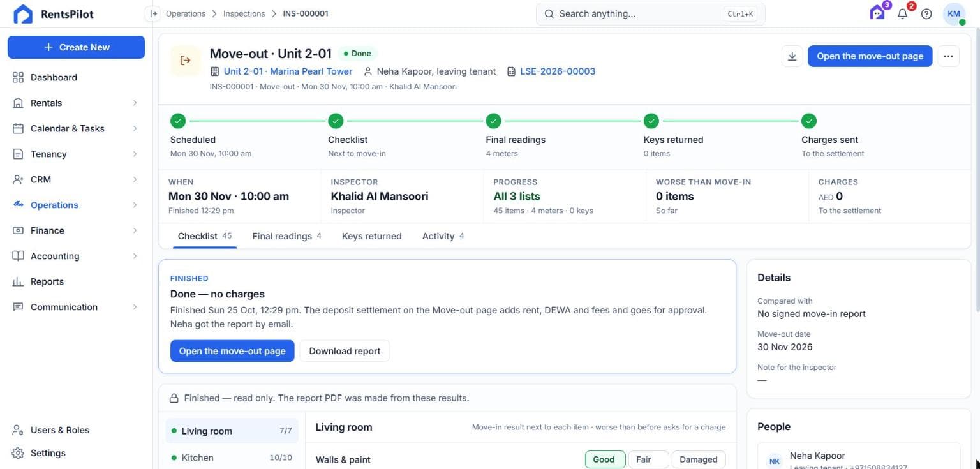980x469 pixels.
Task: Switch to the Checklist tab
Action: click(x=204, y=236)
